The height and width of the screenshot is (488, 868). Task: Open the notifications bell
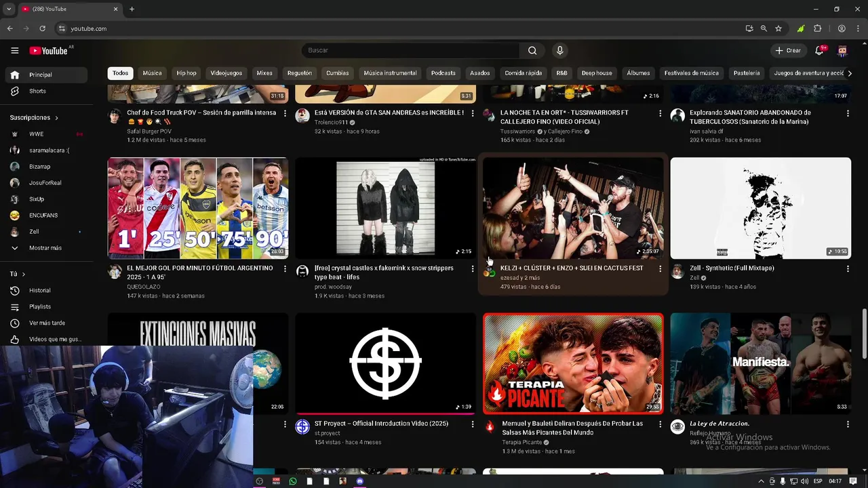[x=819, y=51]
